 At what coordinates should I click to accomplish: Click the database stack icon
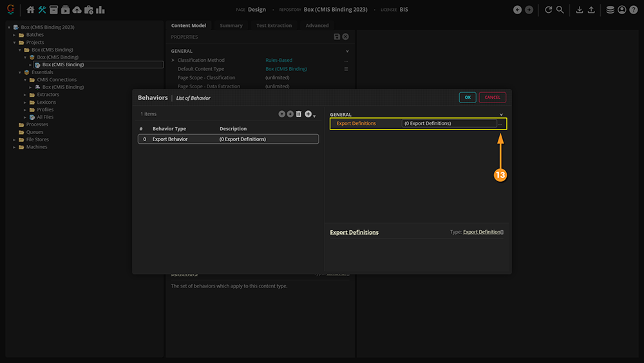(610, 10)
